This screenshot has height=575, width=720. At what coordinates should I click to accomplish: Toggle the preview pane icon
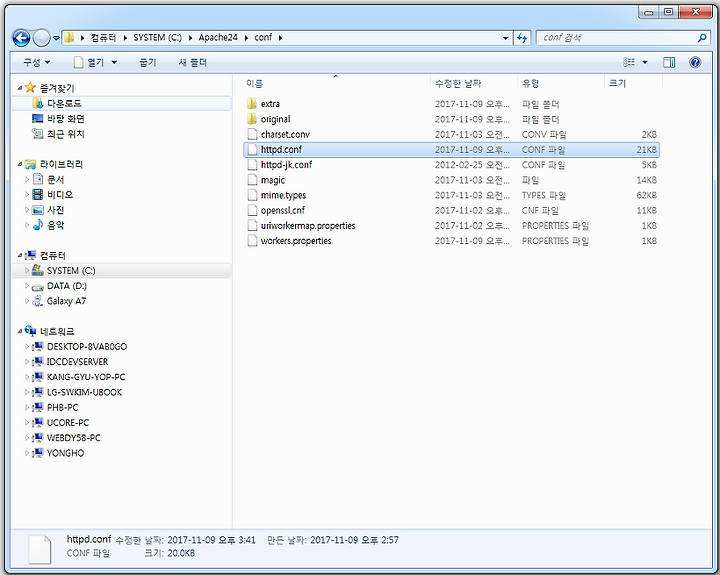click(669, 62)
